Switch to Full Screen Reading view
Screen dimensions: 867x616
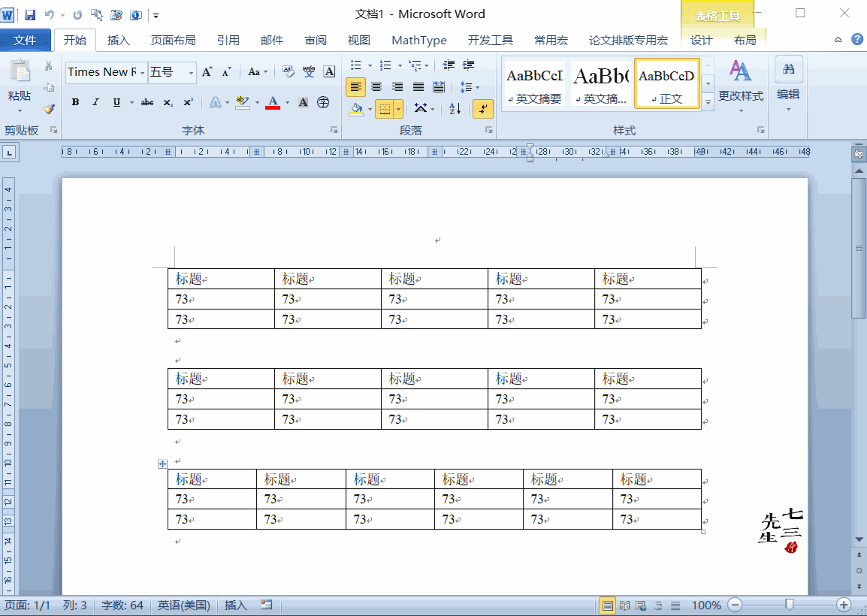(x=625, y=605)
